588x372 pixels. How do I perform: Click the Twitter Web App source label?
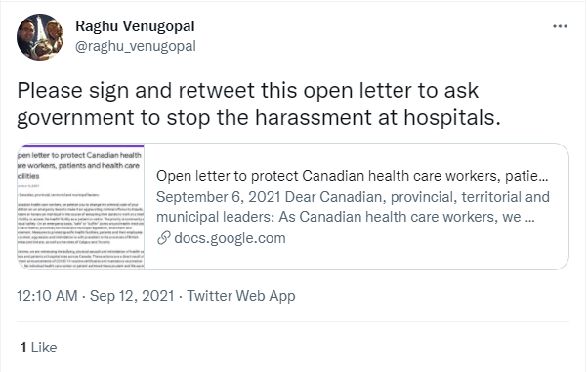pos(241,296)
